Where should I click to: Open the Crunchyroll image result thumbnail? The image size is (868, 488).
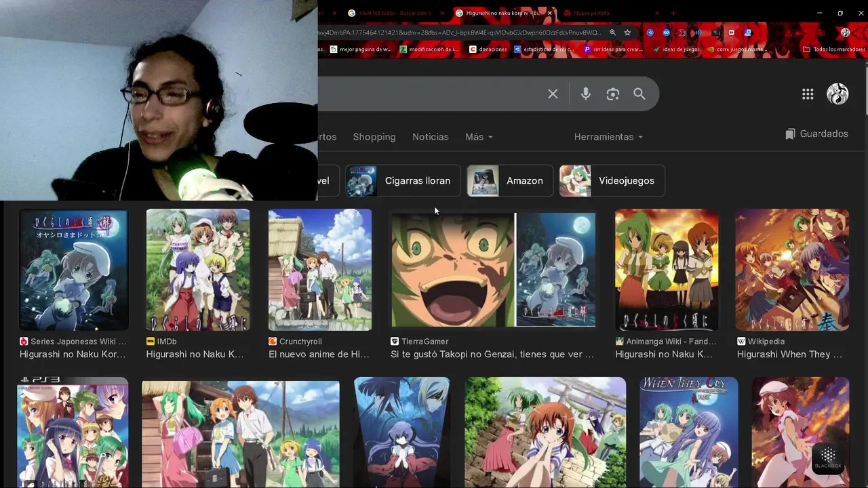click(320, 270)
